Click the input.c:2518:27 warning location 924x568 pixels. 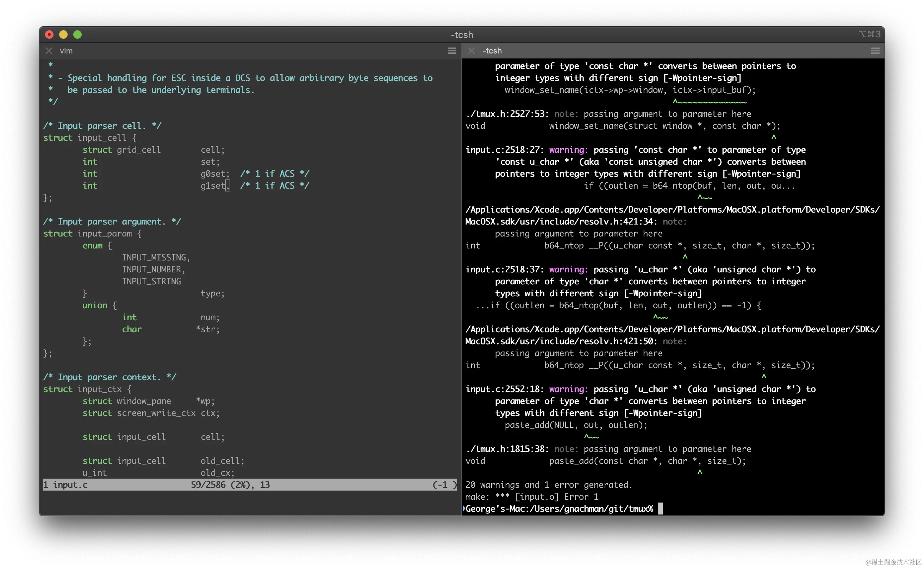click(505, 150)
